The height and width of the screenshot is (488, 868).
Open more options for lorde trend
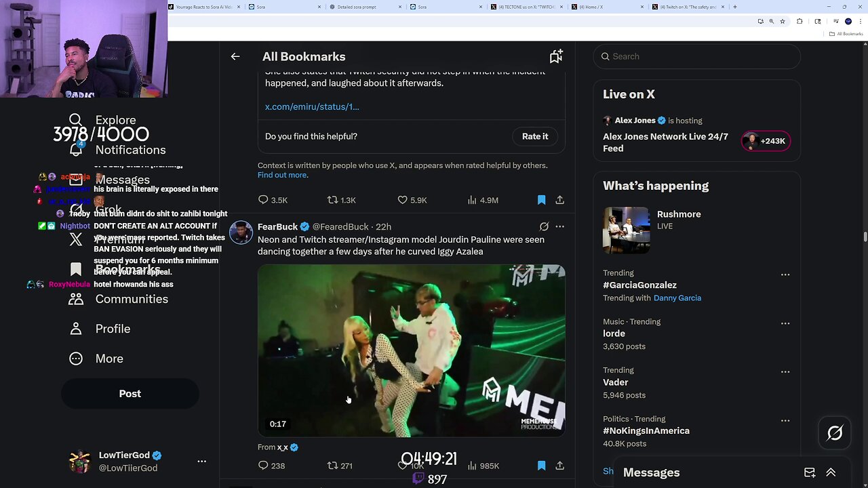click(785, 323)
